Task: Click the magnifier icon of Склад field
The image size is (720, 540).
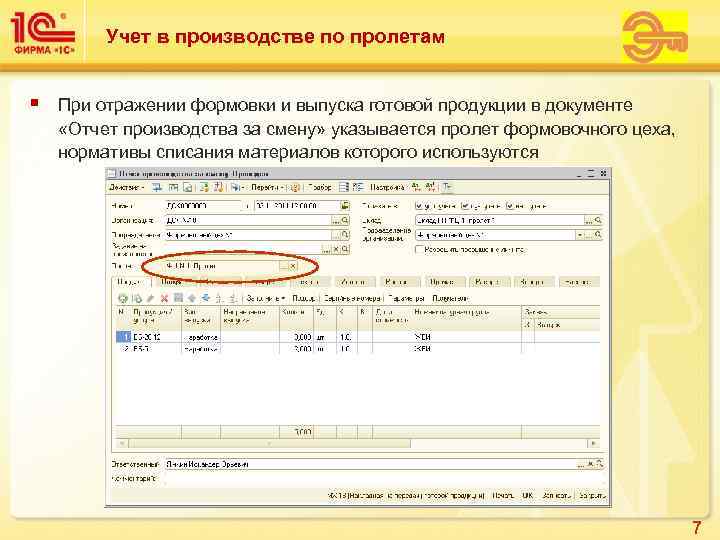Action: point(598,220)
